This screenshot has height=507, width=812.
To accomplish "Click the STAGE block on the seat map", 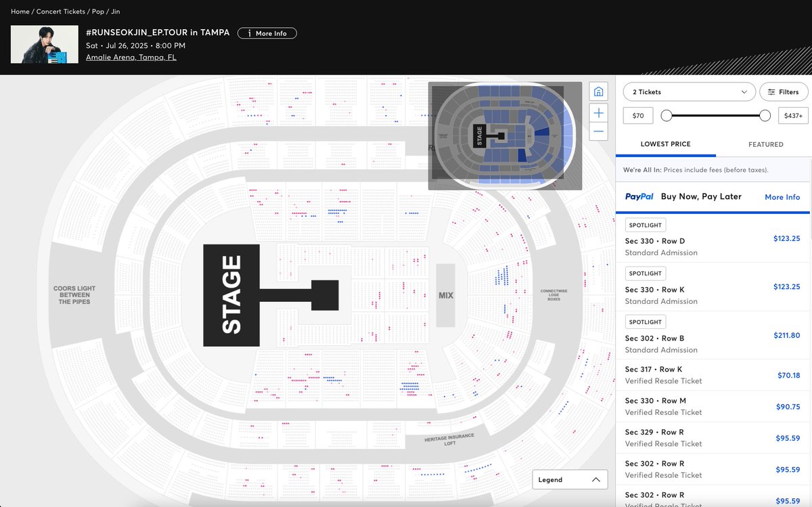I will (x=231, y=295).
